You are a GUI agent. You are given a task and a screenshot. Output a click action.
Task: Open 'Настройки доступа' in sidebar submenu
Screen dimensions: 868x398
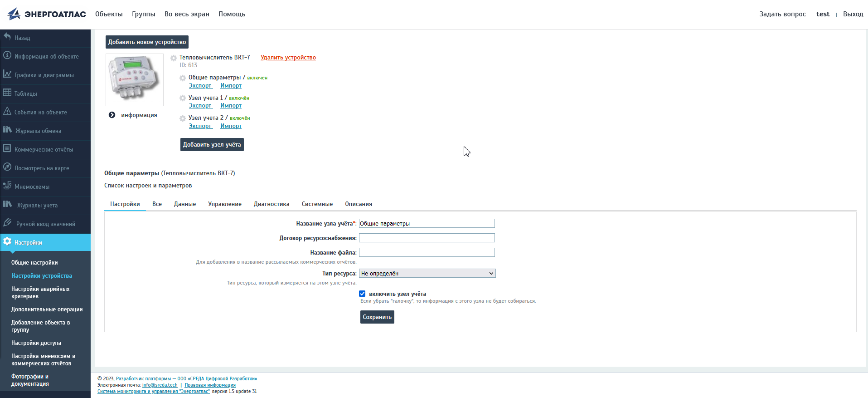coord(36,343)
